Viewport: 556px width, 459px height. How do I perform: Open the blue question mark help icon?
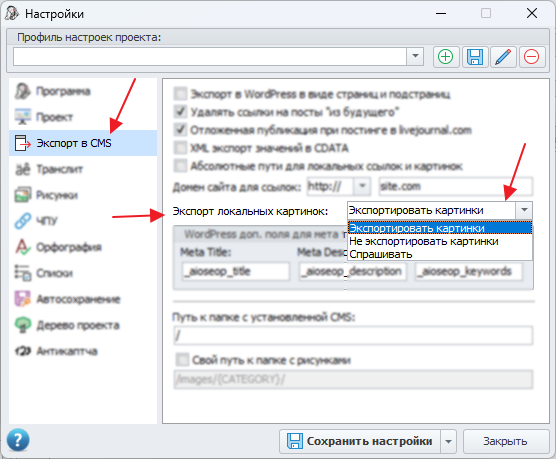[x=18, y=440]
